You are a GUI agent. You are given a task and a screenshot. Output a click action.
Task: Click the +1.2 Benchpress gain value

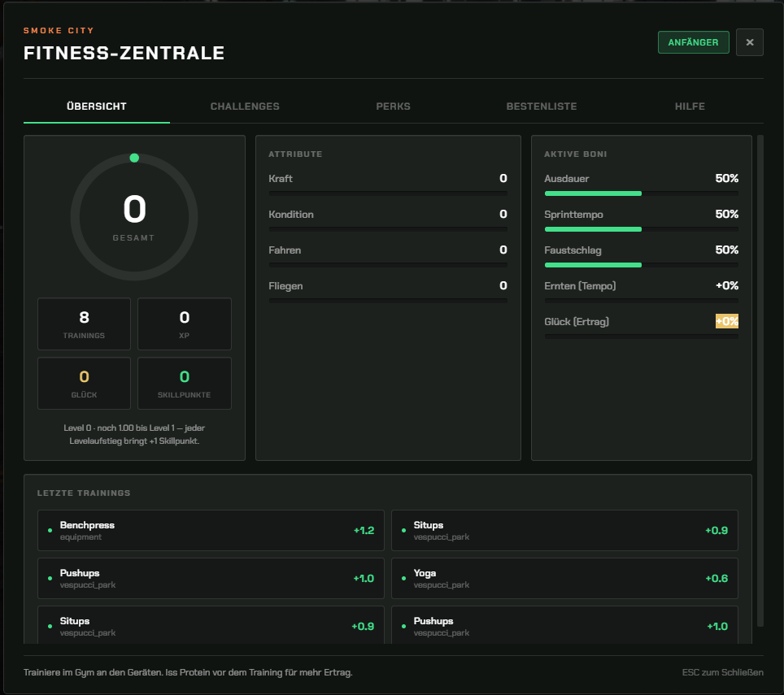point(364,531)
